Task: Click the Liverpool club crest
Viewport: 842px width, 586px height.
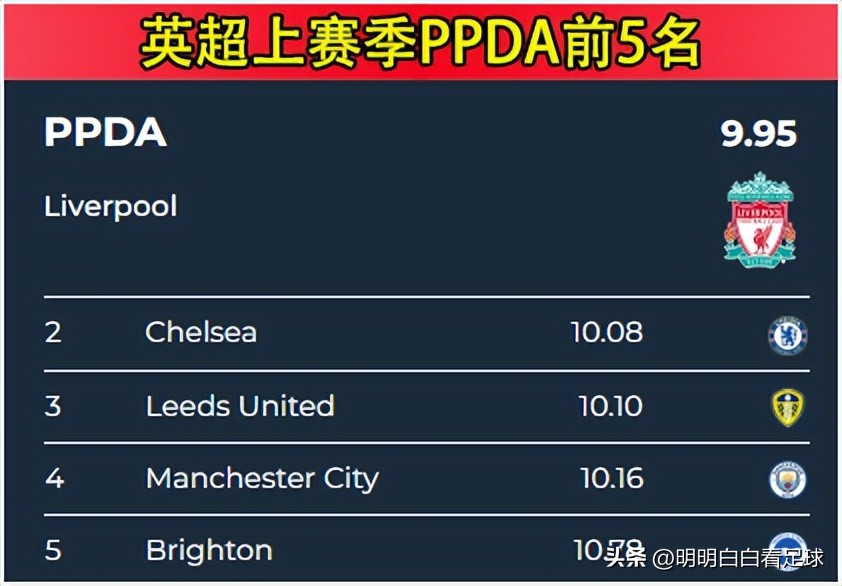Action: point(759,220)
